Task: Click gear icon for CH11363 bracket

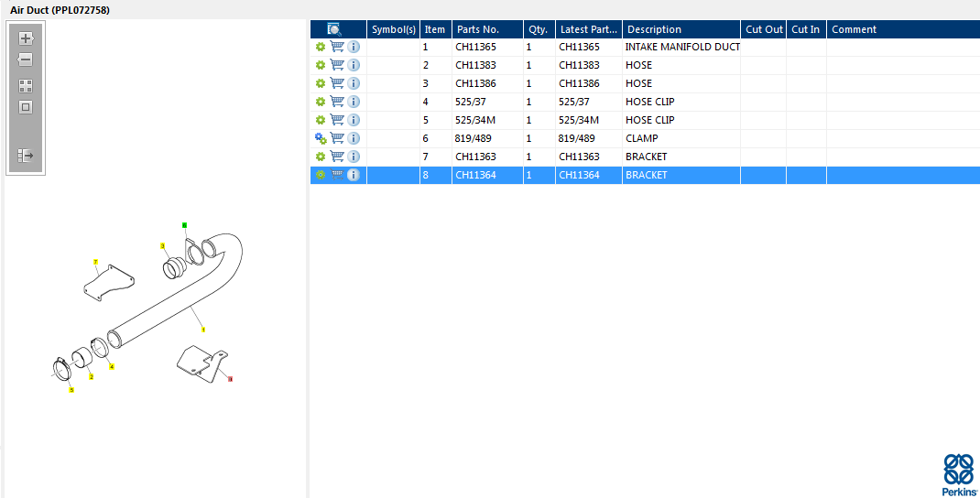Action: tap(320, 157)
